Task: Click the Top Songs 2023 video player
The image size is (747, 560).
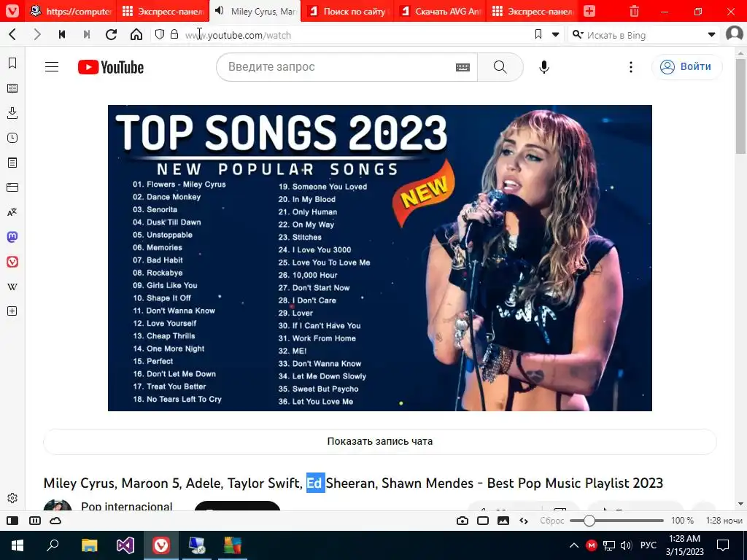Action: [x=379, y=258]
